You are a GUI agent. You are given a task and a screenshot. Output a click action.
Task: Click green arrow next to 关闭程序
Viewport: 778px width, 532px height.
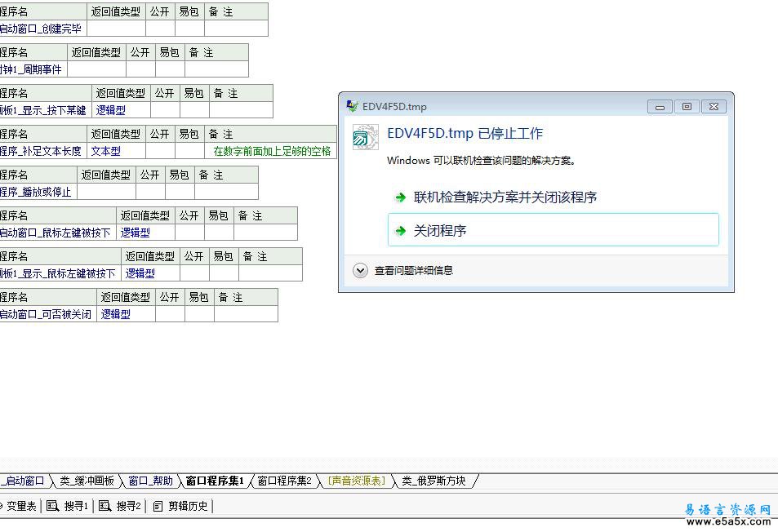click(x=400, y=231)
